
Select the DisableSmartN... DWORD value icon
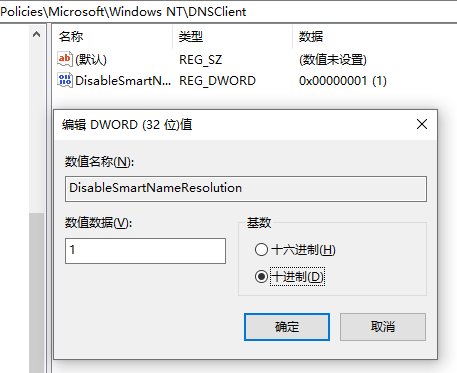(x=65, y=80)
